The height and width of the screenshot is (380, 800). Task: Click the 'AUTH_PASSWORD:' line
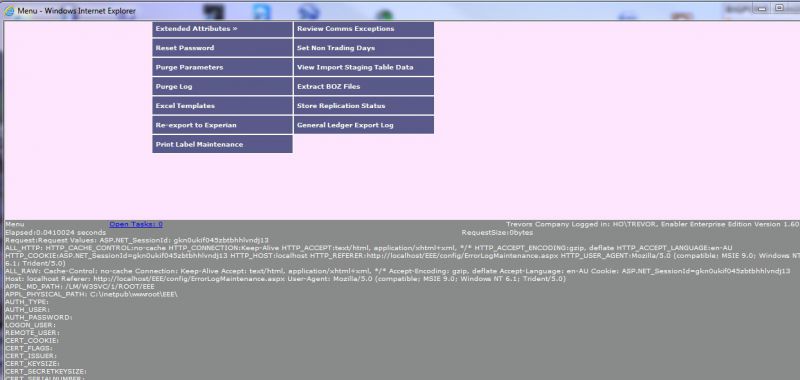[38, 317]
